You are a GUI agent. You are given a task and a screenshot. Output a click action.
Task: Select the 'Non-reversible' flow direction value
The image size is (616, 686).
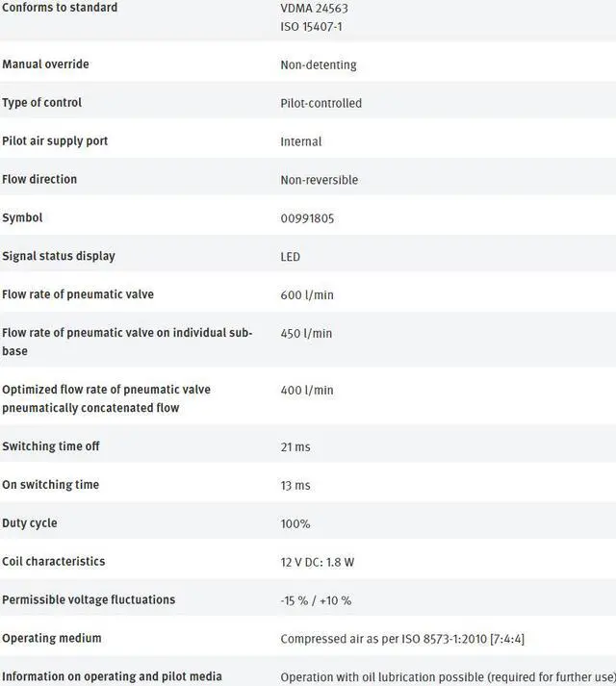click(x=319, y=180)
